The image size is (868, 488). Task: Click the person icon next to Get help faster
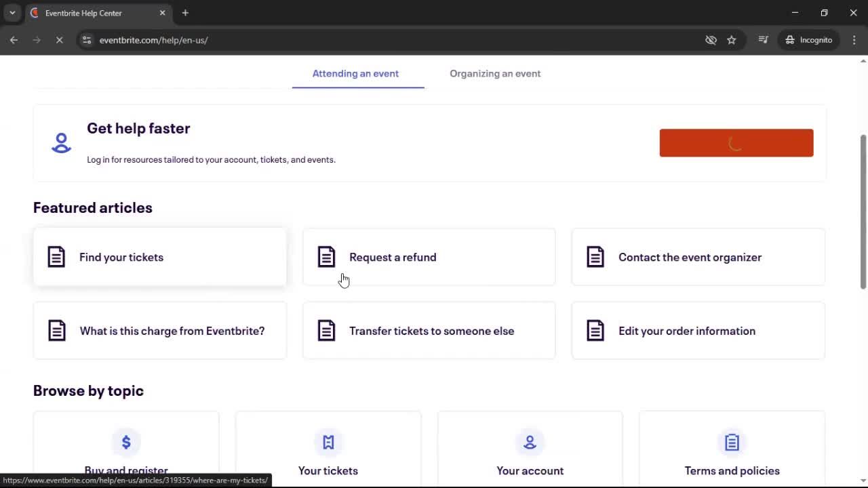61,143
